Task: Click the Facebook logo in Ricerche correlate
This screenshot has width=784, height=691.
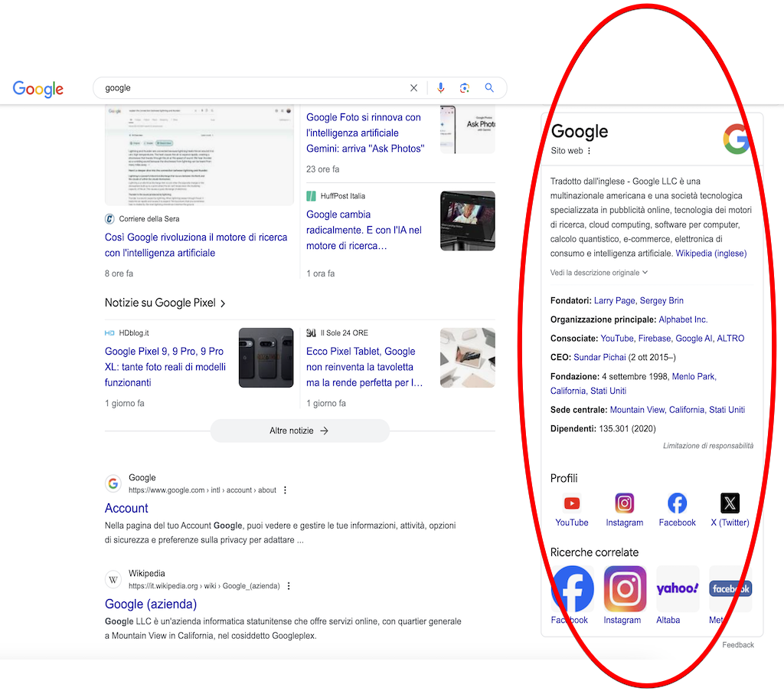Action: click(573, 588)
